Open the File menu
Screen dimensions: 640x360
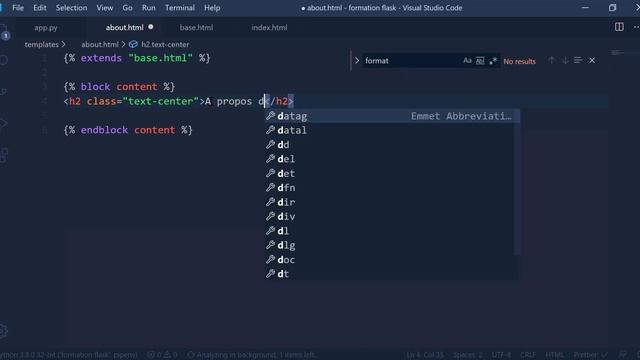click(x=18, y=8)
